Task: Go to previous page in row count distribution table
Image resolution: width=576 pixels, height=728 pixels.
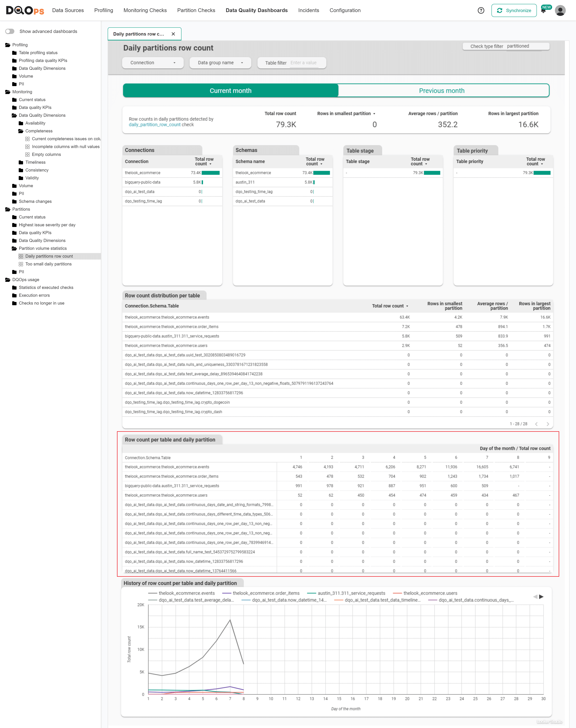Action: click(x=537, y=424)
